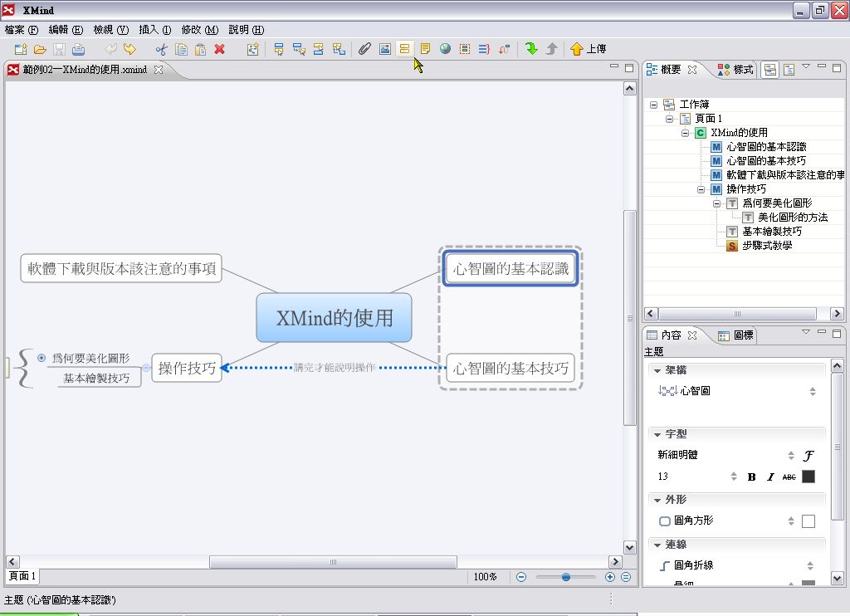Collapse the 為何要美化圖形 outline node
This screenshot has width=850, height=616.
point(716,203)
